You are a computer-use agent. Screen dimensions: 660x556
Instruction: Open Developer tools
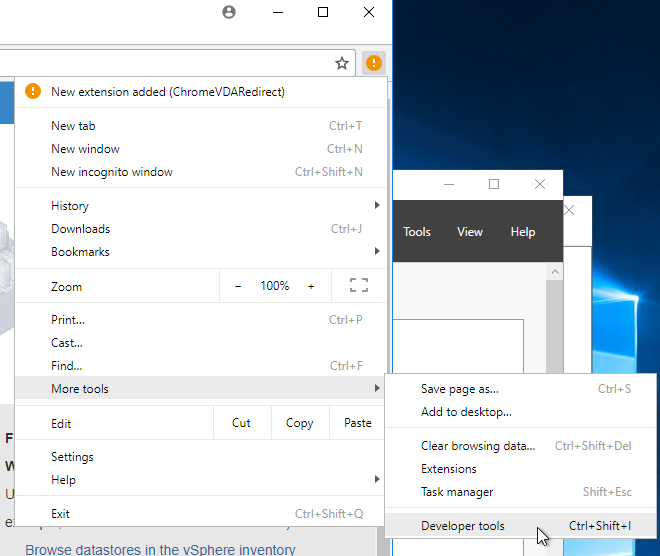pyautogui.click(x=521, y=526)
